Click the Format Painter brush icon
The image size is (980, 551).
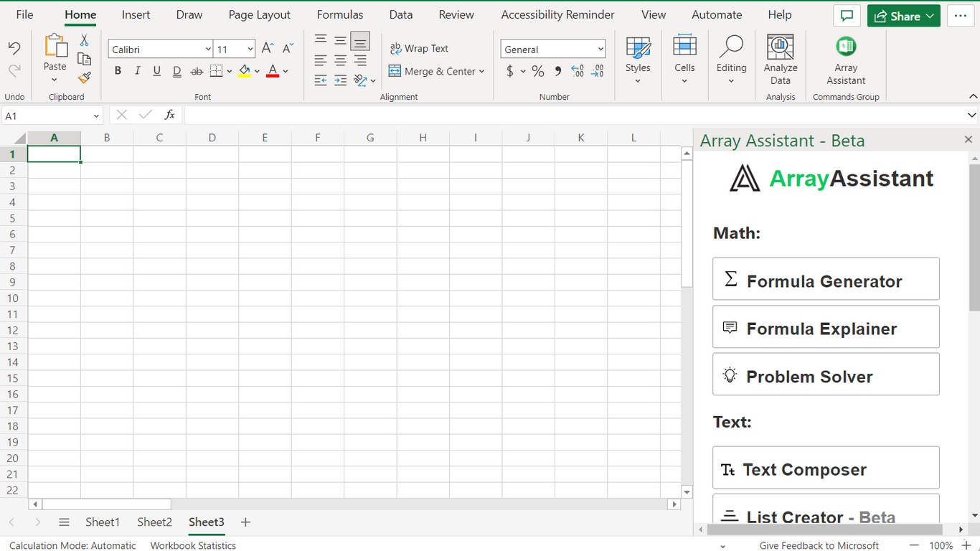click(84, 77)
